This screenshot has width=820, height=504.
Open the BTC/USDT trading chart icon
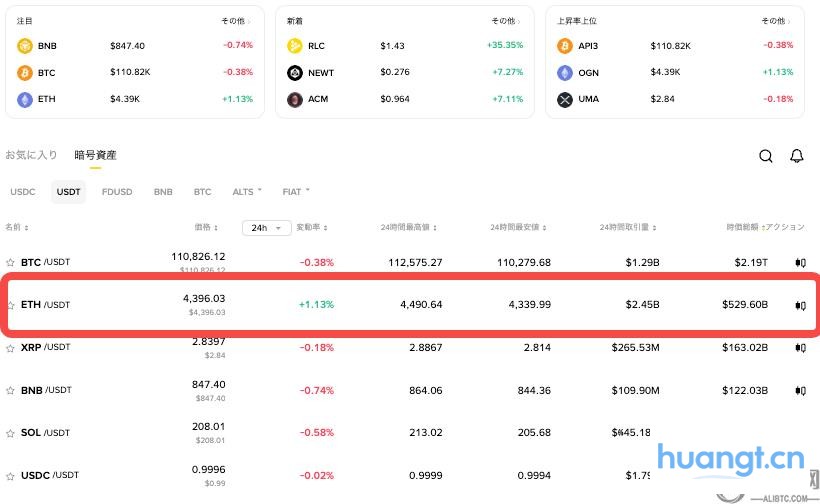[800, 263]
